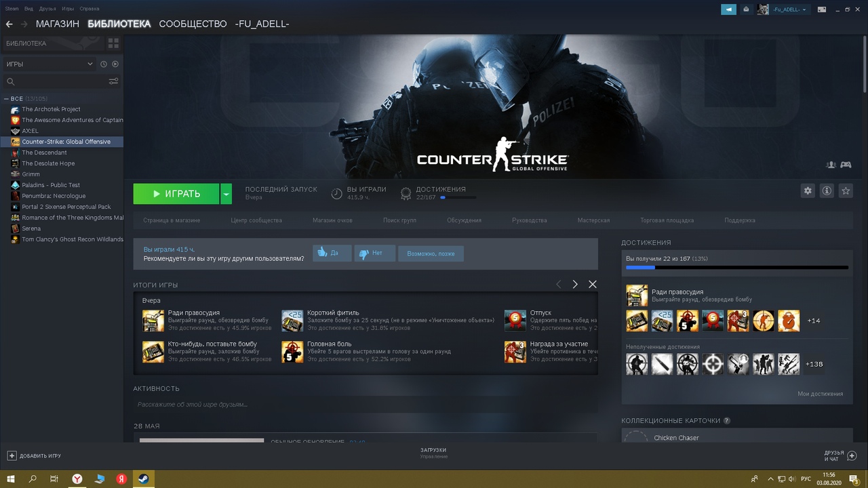Open the Справка menu
The height and width of the screenshot is (488, 868).
point(90,9)
